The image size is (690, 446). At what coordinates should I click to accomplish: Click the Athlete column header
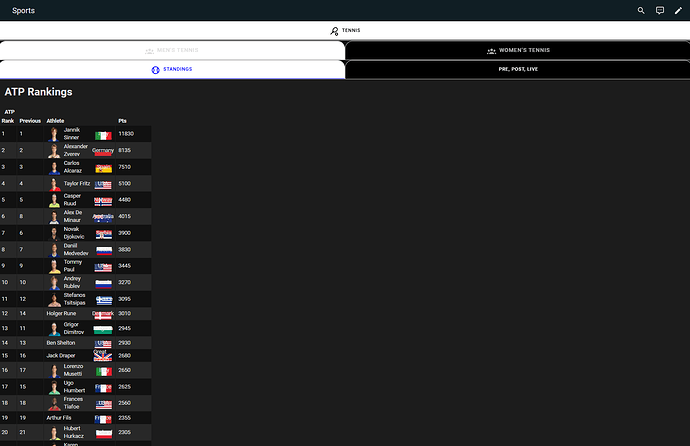click(x=55, y=121)
